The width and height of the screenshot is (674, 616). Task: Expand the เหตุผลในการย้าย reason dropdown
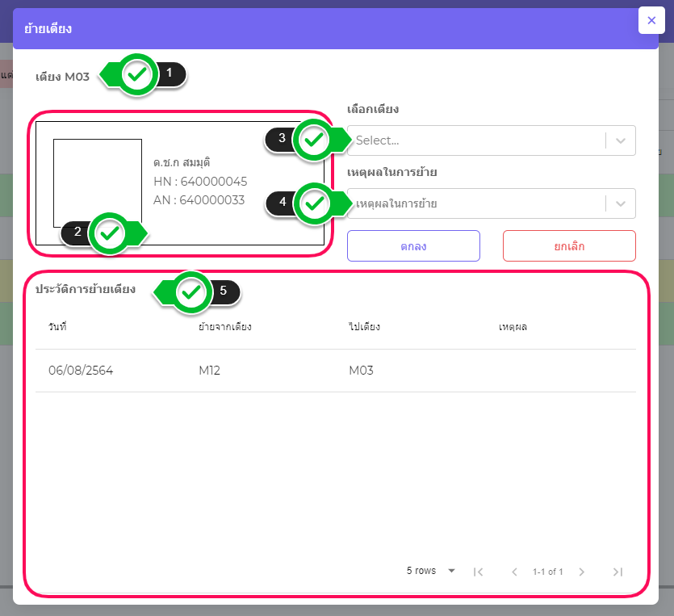pyautogui.click(x=476, y=203)
